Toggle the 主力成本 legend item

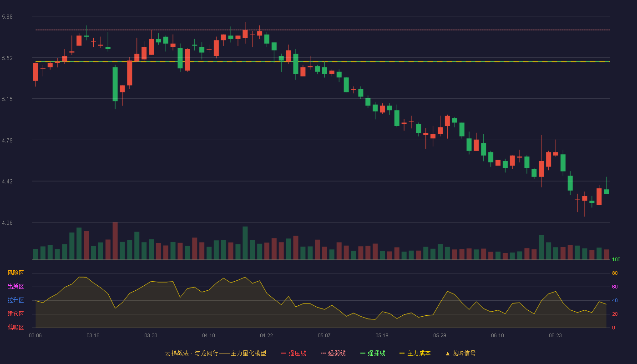415,353
